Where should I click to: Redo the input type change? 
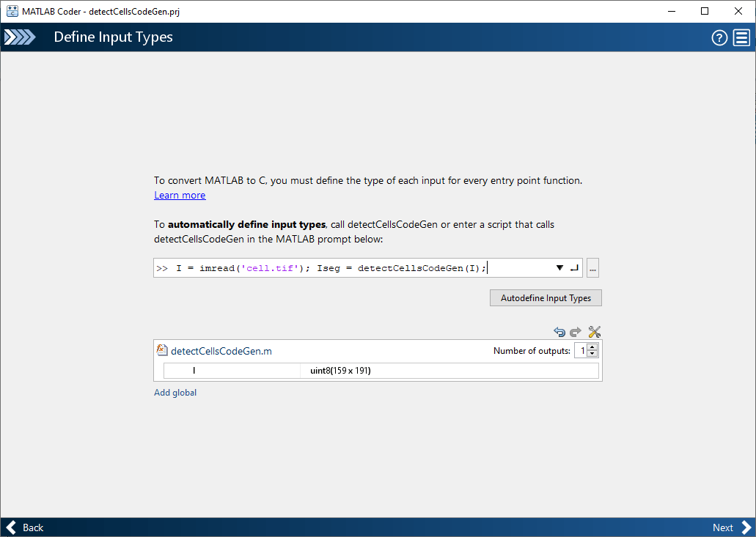pyautogui.click(x=575, y=332)
